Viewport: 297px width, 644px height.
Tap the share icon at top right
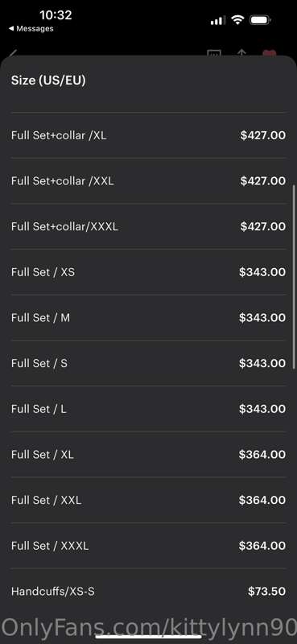(241, 53)
